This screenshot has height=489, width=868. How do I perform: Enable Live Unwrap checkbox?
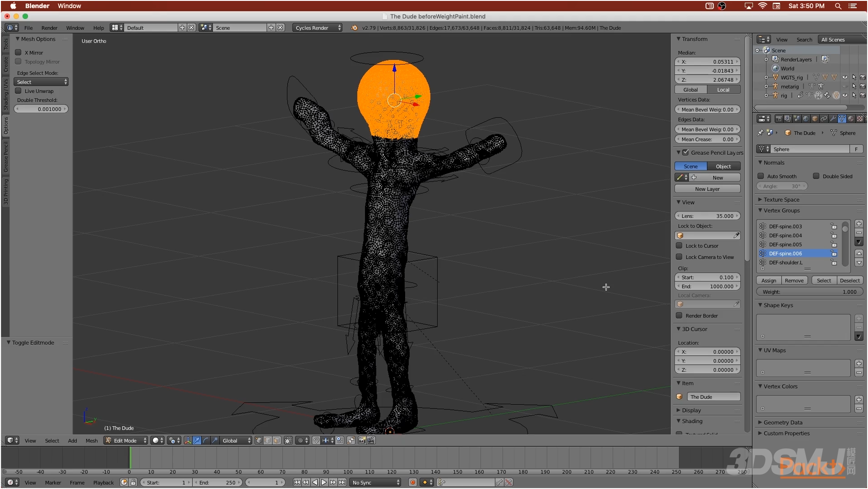coord(18,91)
